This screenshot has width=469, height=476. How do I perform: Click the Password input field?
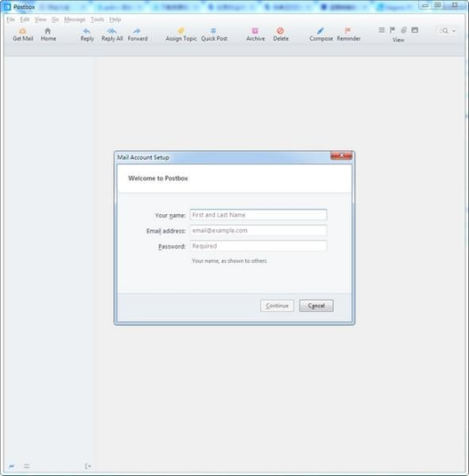(x=258, y=246)
